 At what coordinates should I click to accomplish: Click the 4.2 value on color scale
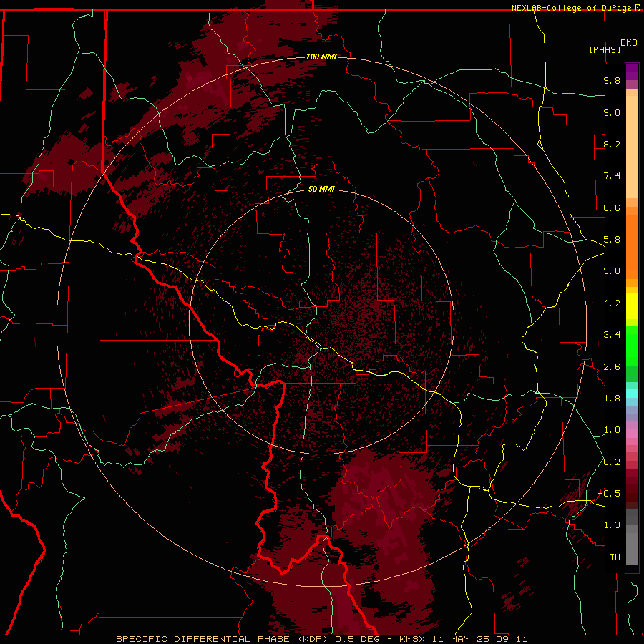click(x=612, y=303)
